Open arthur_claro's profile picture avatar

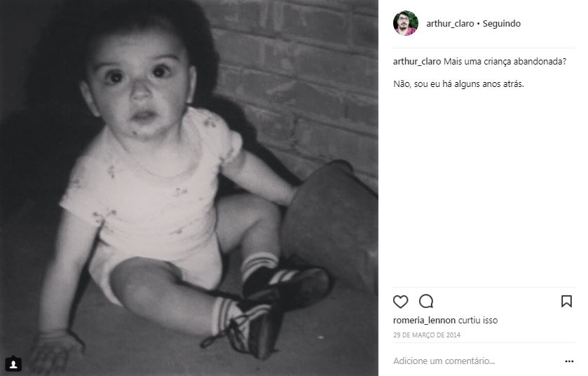[405, 23]
